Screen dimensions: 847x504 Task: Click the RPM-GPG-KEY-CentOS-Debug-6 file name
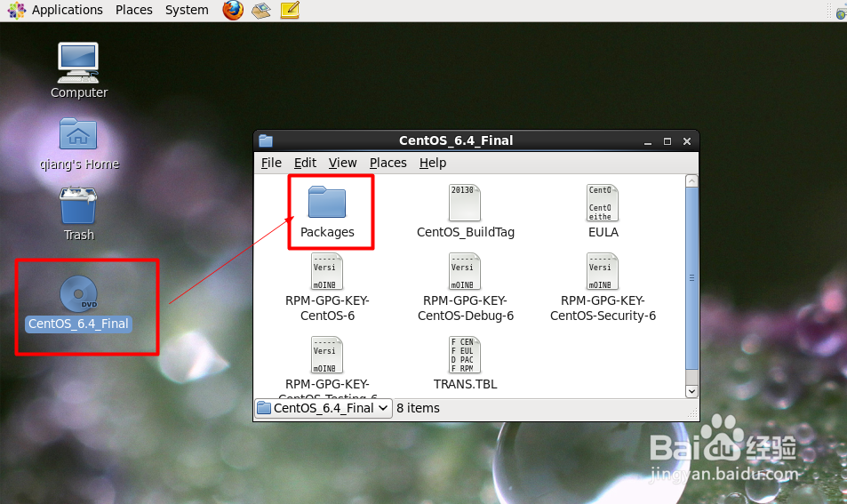coord(465,308)
